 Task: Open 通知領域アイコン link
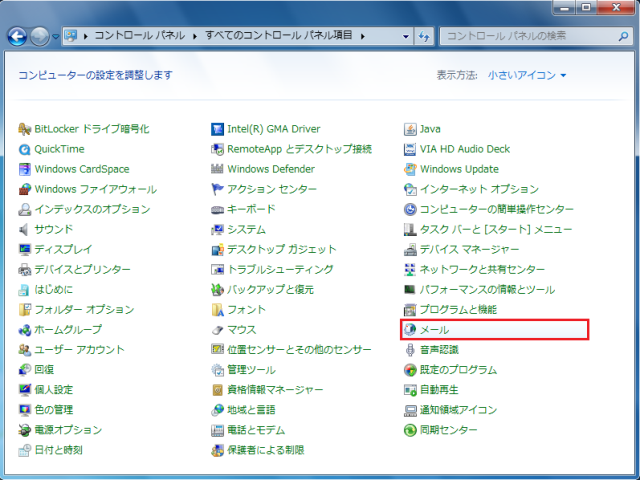(x=458, y=410)
